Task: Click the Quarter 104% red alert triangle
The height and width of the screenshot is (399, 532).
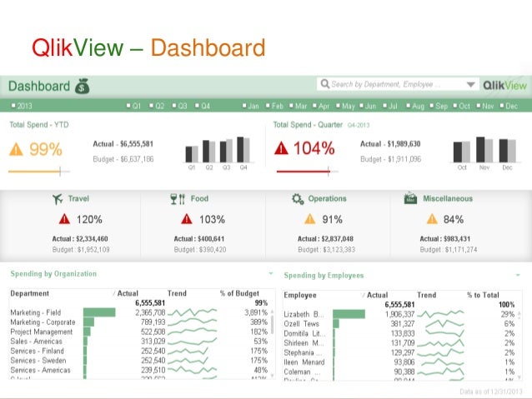Action: point(281,148)
